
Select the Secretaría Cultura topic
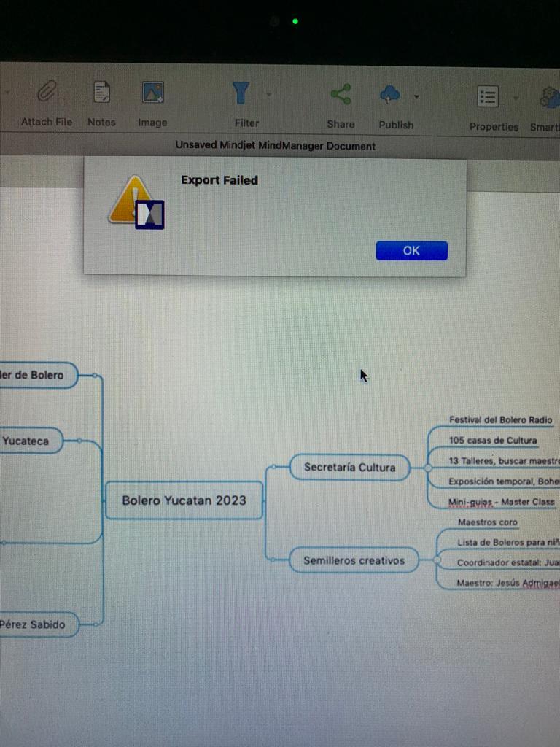pos(349,467)
